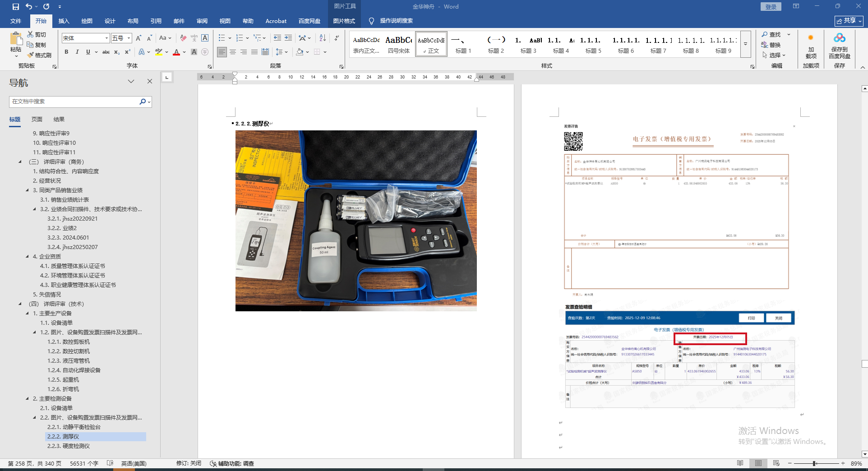Decrease the paragraph indent
This screenshot has height=471, width=868.
click(x=277, y=38)
